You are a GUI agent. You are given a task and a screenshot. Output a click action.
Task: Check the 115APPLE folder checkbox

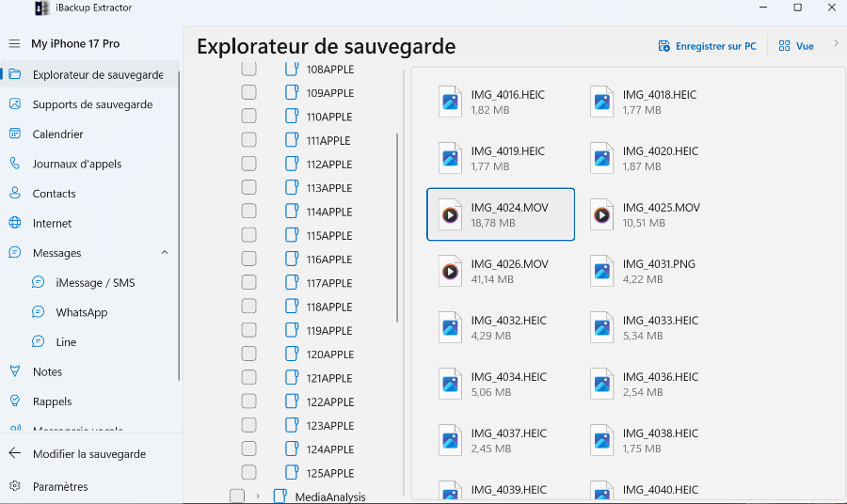248,235
